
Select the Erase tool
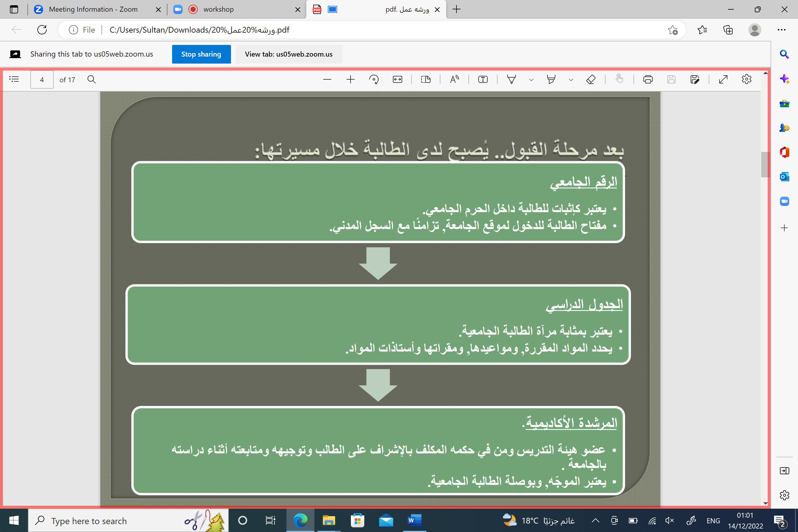tap(591, 79)
